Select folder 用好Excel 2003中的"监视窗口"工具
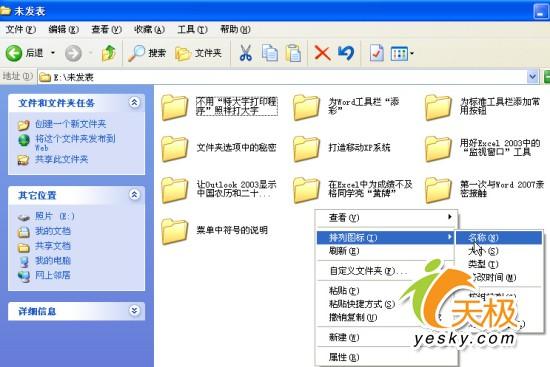 [x=483, y=148]
